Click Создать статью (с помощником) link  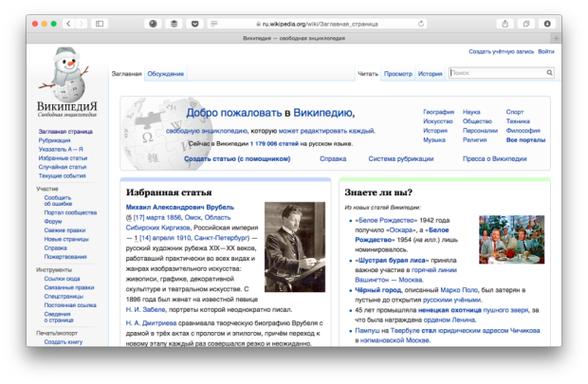[237, 159]
